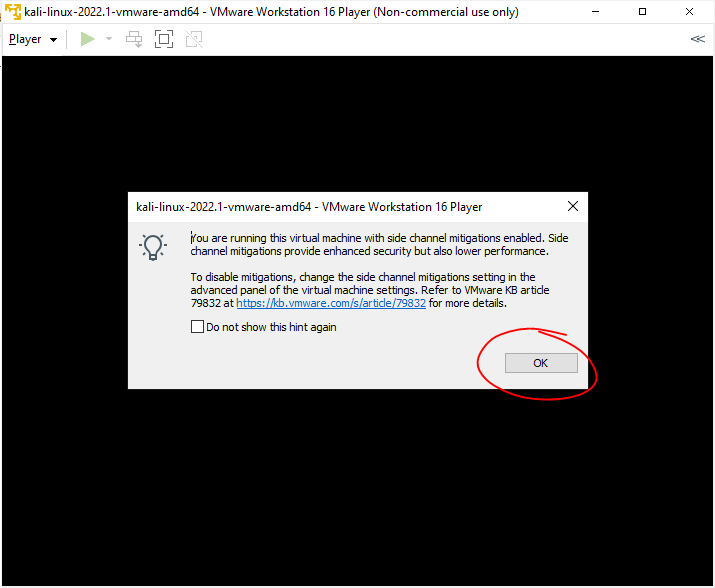
Task: Close the side channel hint dialog
Action: coord(573,207)
